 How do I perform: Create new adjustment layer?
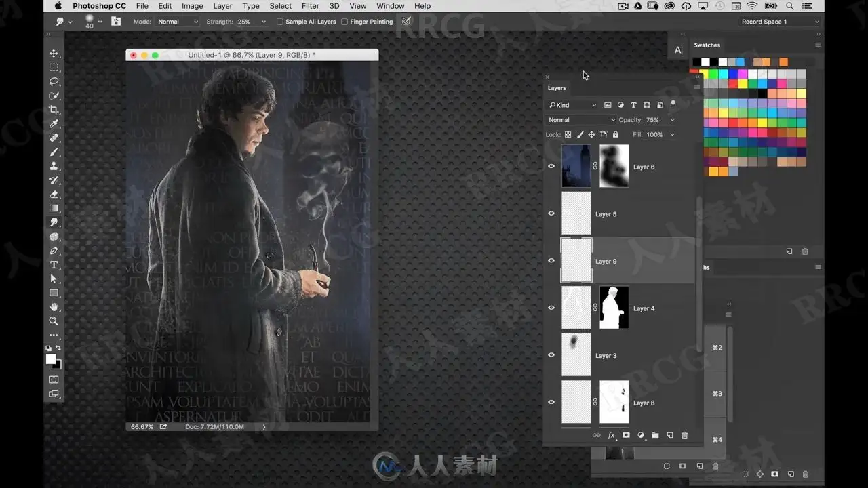641,435
